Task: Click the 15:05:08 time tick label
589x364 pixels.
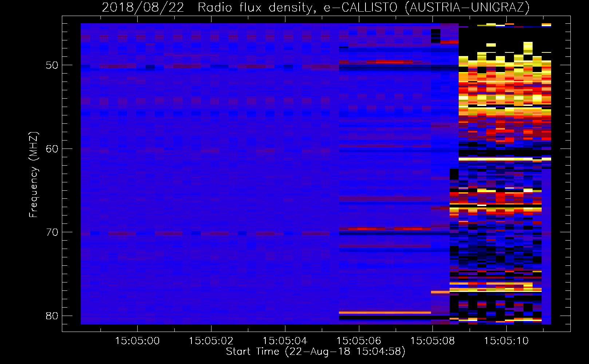Action: click(x=432, y=341)
